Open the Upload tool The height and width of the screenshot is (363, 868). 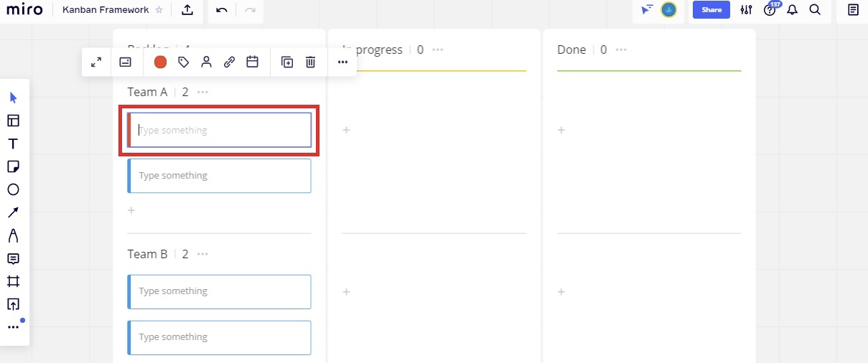pyautogui.click(x=13, y=304)
